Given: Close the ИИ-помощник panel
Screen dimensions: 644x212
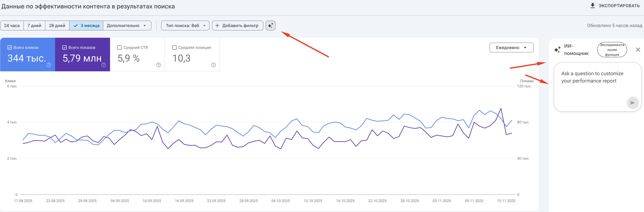Looking at the screenshot, I should point(638,49).
